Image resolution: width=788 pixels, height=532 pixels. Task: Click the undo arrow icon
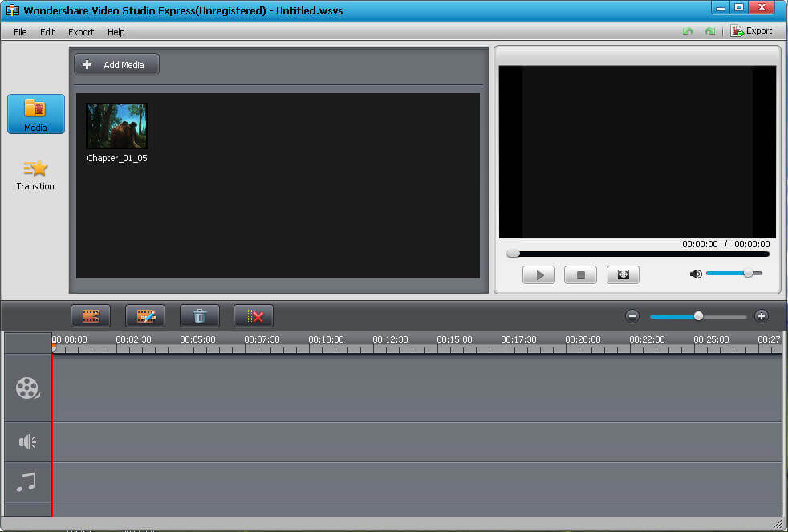click(x=688, y=31)
